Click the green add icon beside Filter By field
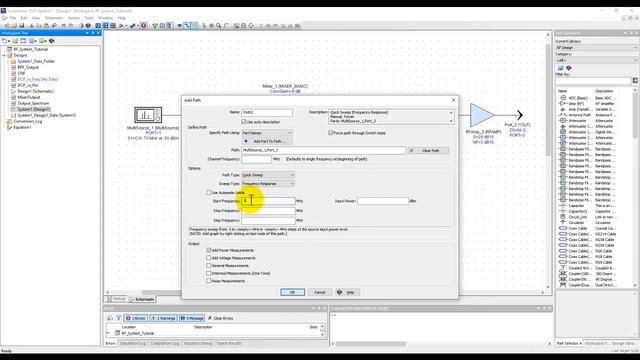This screenshot has width=640, height=360. pyautogui.click(x=635, y=81)
